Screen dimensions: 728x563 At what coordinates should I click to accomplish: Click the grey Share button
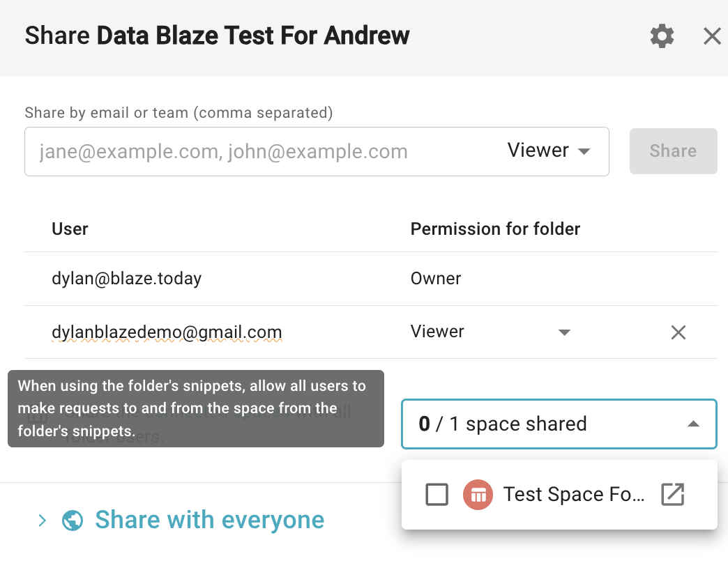tap(673, 151)
